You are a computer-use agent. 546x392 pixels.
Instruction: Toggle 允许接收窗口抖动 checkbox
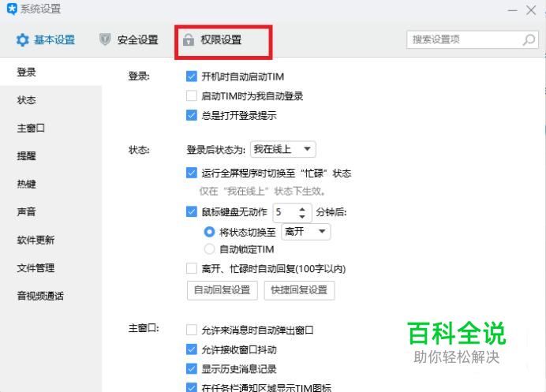pyautogui.click(x=192, y=349)
